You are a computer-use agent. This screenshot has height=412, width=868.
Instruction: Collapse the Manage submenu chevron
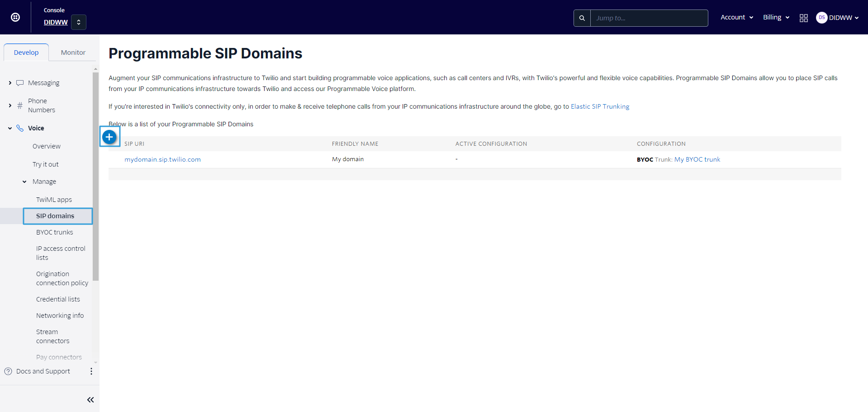pyautogui.click(x=24, y=182)
